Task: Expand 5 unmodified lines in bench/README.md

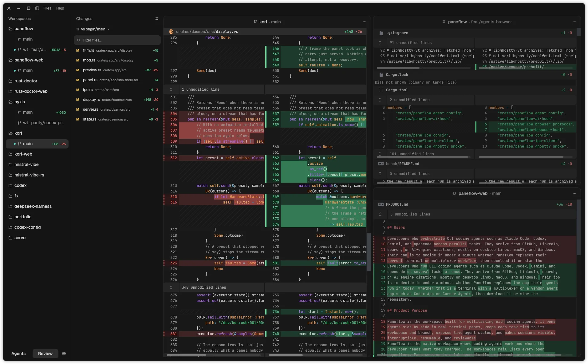Action: [380, 174]
